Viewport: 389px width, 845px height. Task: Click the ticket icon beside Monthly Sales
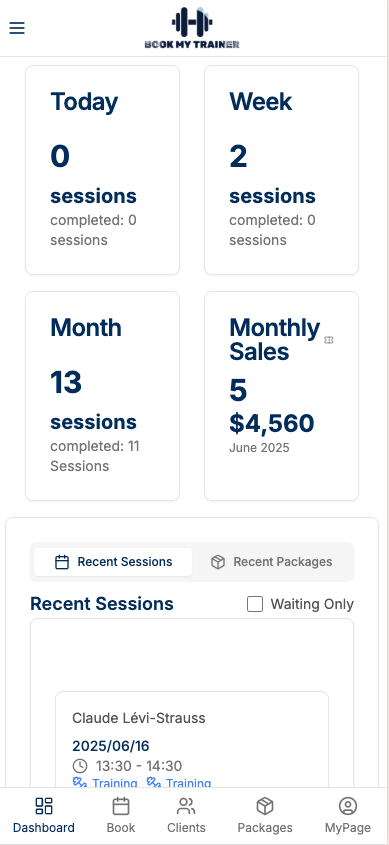click(x=329, y=340)
